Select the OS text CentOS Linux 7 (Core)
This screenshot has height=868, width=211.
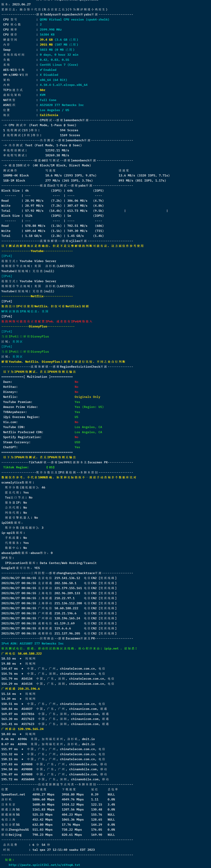59,65
